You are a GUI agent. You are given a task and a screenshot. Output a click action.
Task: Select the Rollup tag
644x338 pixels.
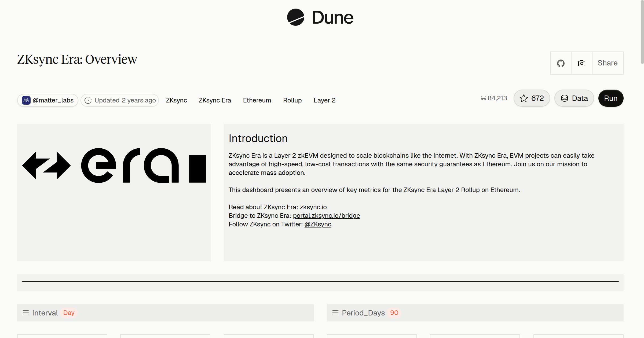click(292, 100)
